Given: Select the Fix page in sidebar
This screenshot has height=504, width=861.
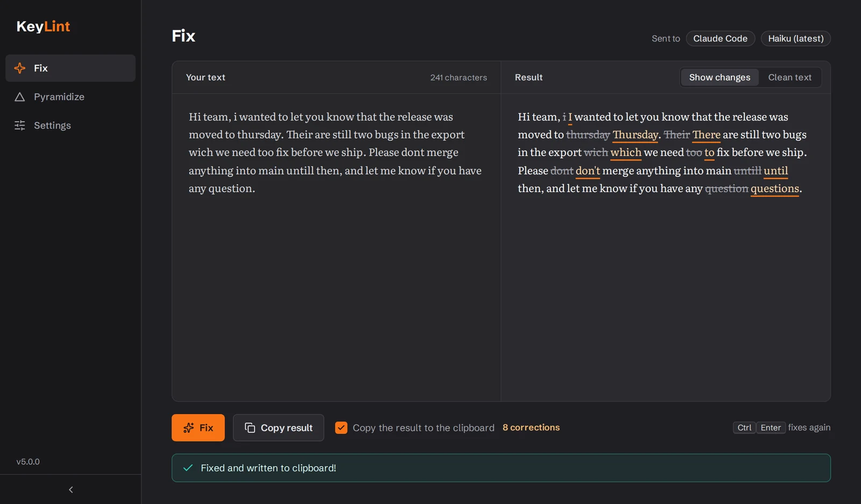Looking at the screenshot, I should tap(70, 68).
